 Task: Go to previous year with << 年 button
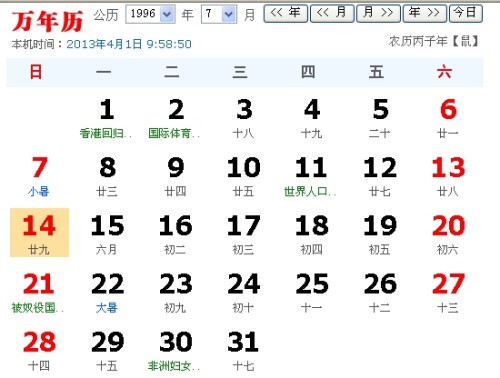285,14
